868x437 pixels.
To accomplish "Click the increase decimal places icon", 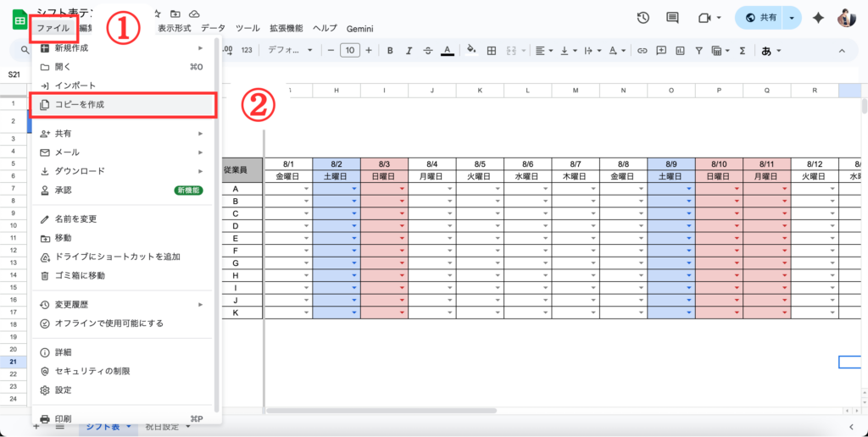I will click(x=227, y=50).
